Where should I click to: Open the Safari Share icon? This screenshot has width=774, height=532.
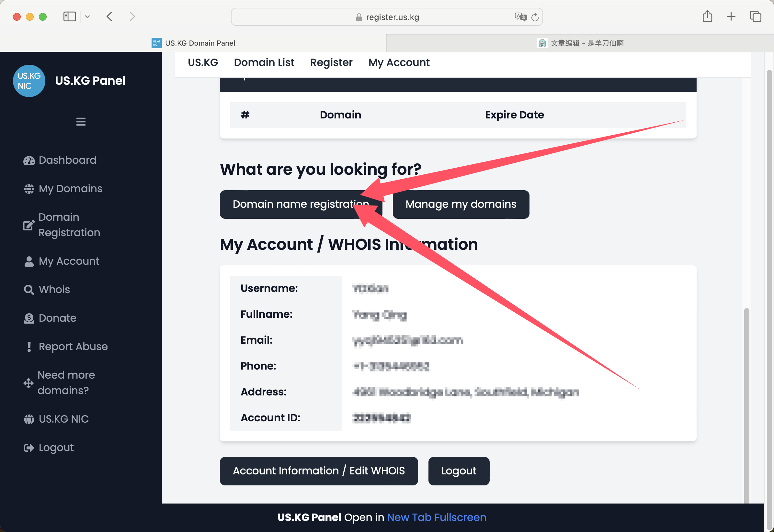click(x=707, y=16)
